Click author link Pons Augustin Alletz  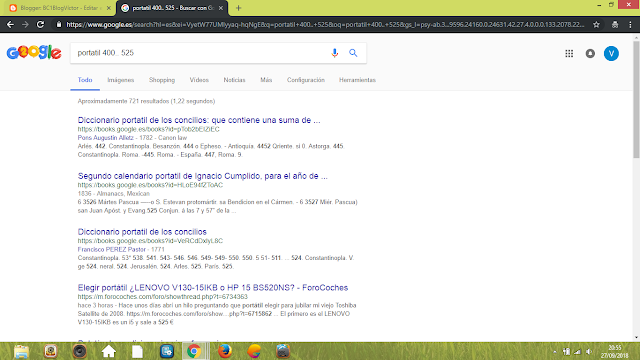(x=106, y=138)
